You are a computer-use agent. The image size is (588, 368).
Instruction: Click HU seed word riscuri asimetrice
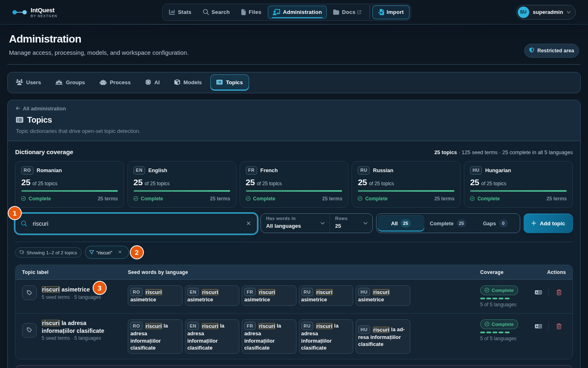[x=383, y=296]
